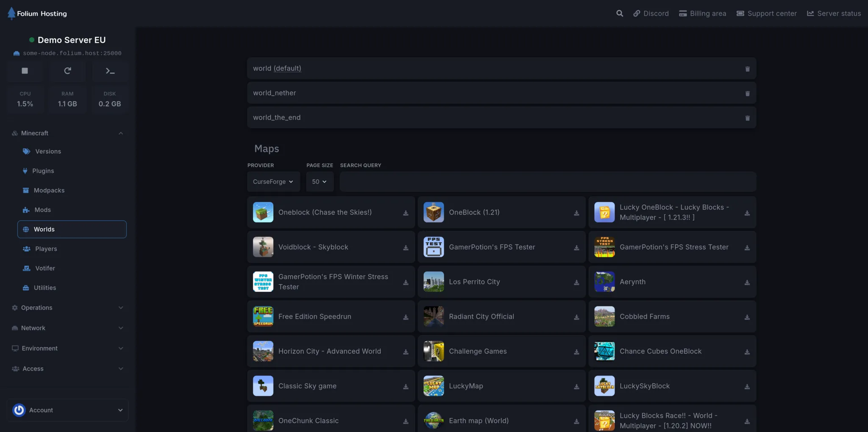Screen dimensions: 868x432
Task: Visit the Support center
Action: coord(766,13)
